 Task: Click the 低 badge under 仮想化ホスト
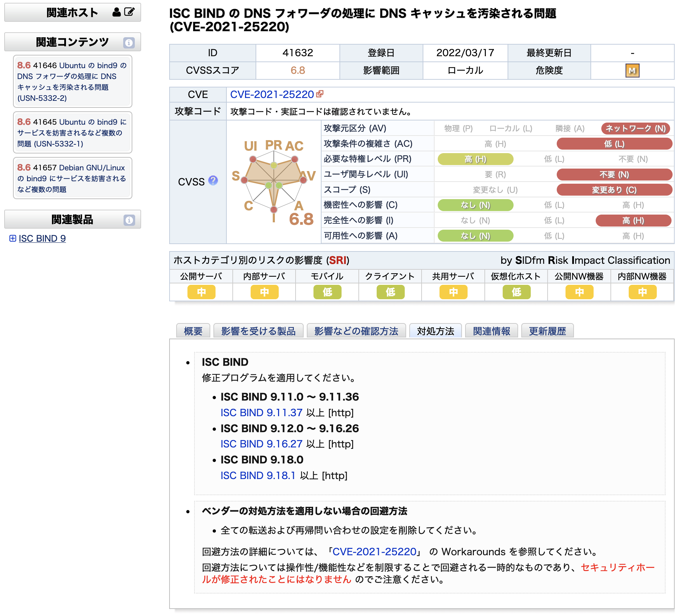point(516,292)
